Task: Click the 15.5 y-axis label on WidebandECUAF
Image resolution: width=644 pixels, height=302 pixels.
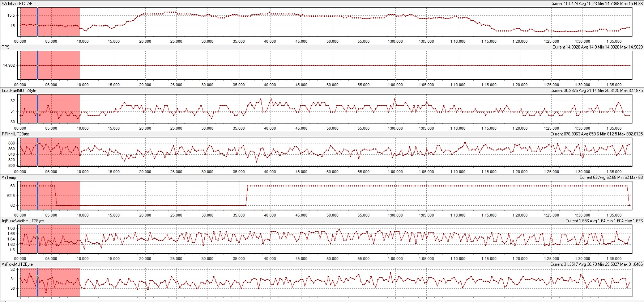Action: pos(11,16)
